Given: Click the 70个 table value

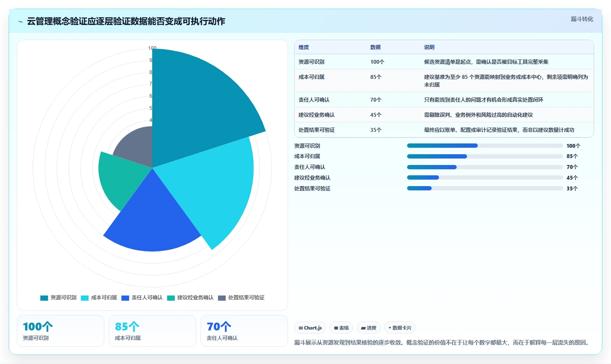Looking at the screenshot, I should pos(376,100).
